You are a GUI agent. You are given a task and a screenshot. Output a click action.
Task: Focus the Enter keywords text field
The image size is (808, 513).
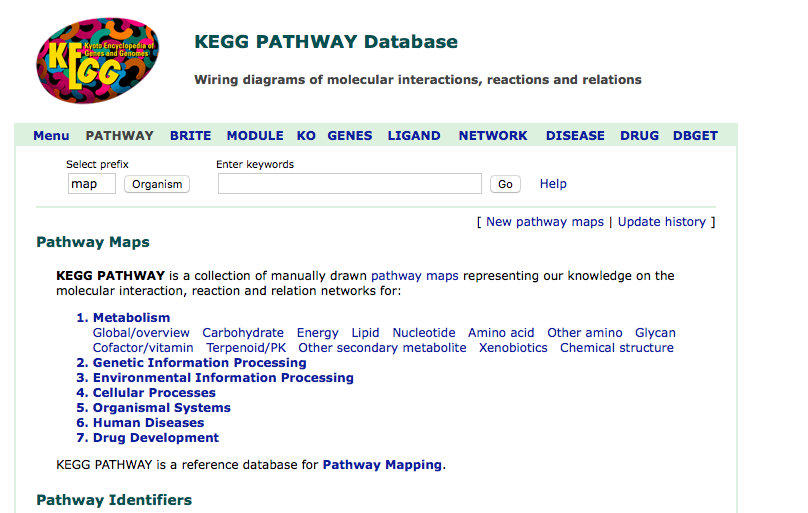tap(349, 184)
